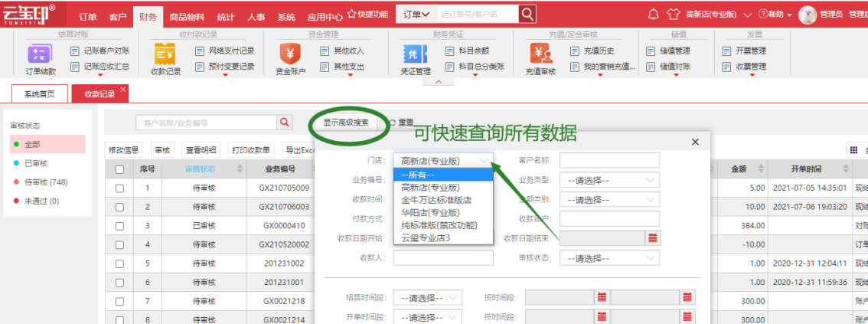Open 储值管理 from the ribbon

point(668,51)
